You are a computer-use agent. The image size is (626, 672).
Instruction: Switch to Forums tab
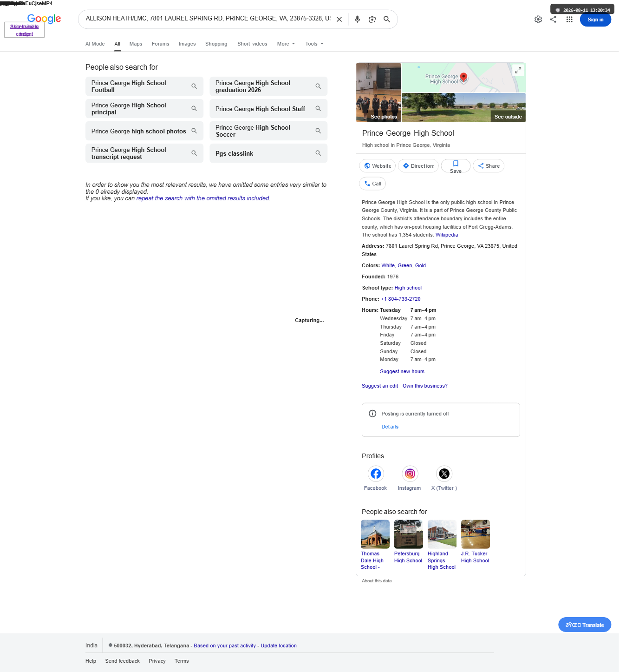click(x=161, y=44)
